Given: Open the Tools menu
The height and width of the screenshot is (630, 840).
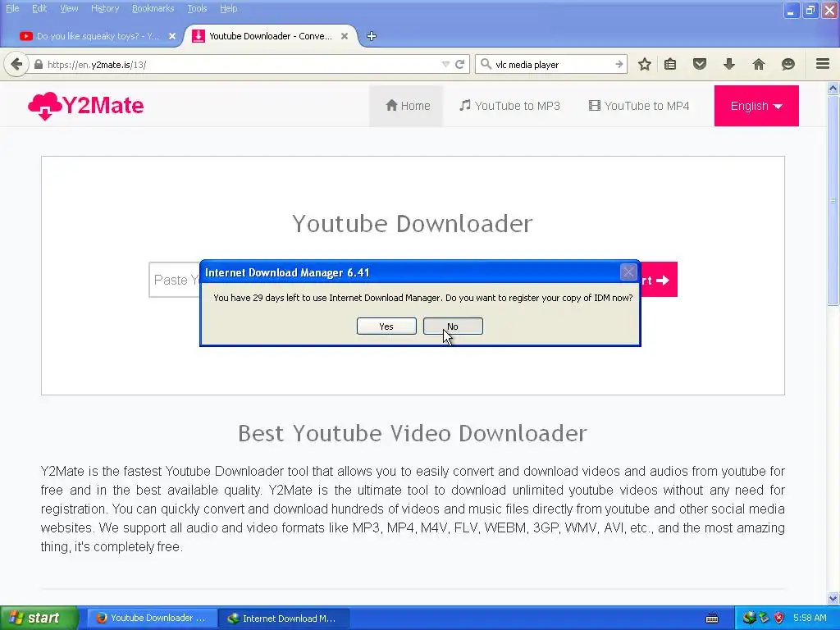Looking at the screenshot, I should coord(197,8).
